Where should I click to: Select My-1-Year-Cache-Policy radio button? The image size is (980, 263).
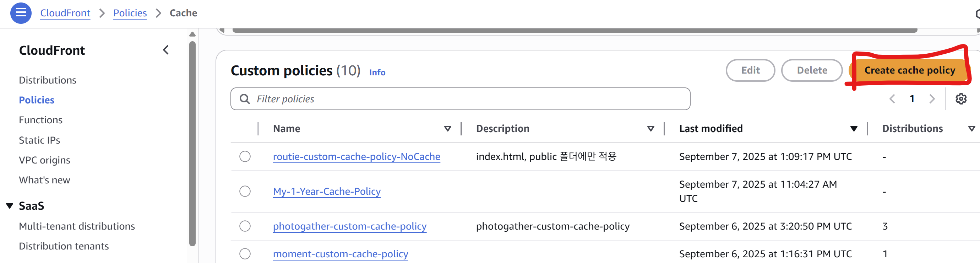(245, 191)
